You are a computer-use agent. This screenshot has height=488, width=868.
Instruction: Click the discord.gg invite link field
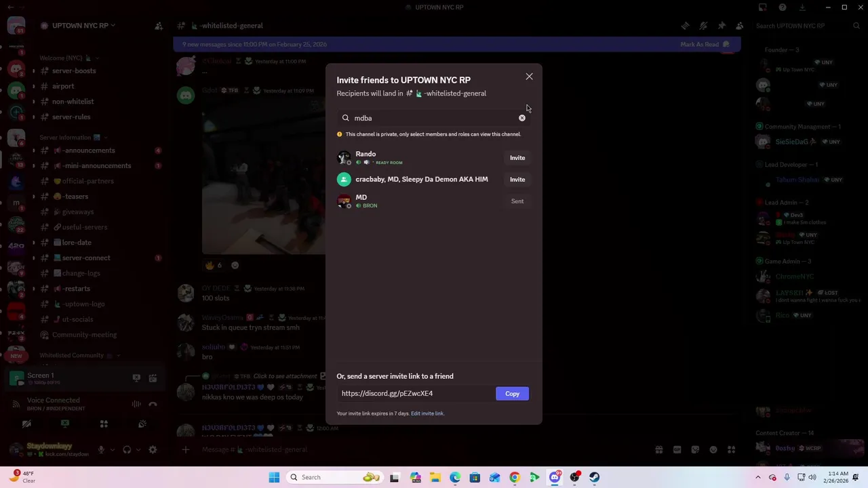click(x=415, y=393)
